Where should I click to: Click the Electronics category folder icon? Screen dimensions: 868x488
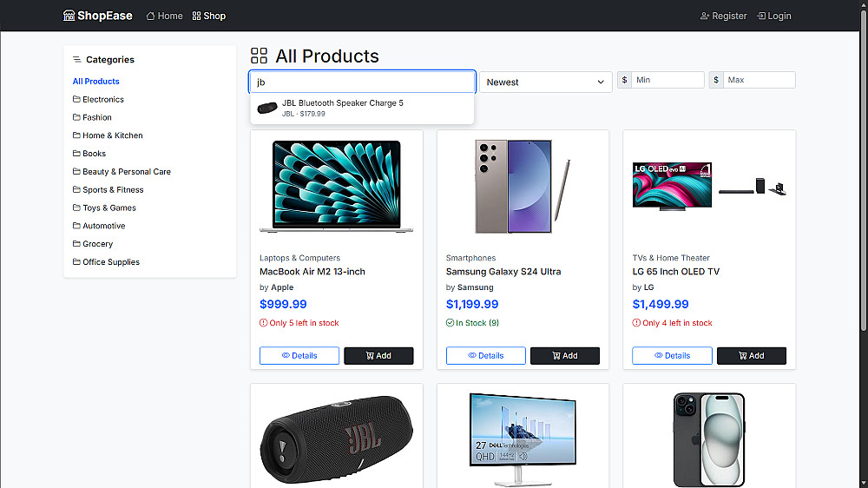point(76,99)
